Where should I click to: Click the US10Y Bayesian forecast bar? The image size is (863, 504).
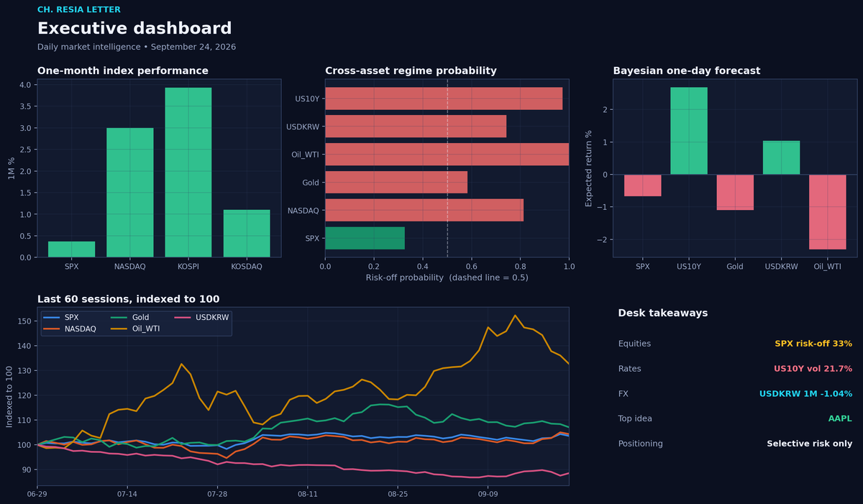point(689,131)
